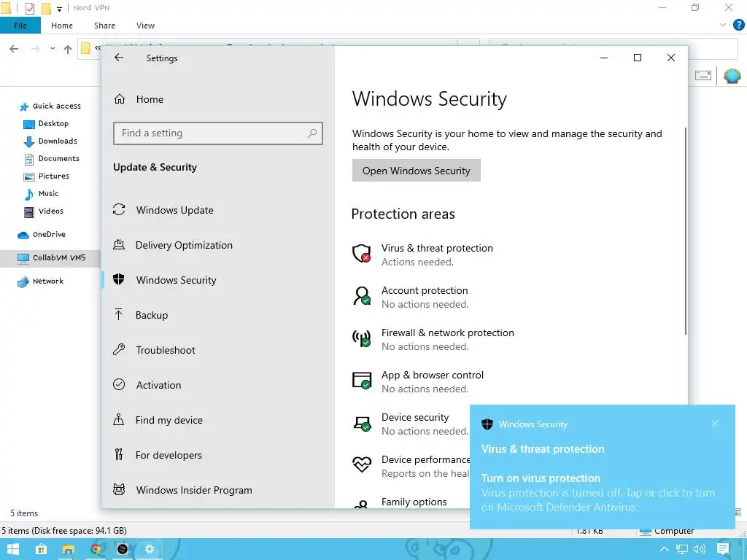Click the search magnifier in Find a setting
Screen dimensions: 747x560
[x=312, y=133]
